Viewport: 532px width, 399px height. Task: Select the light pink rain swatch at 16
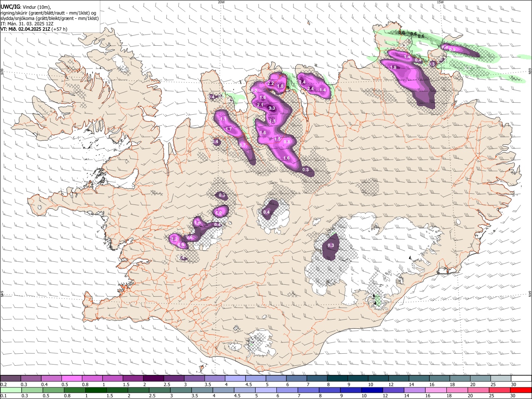pyautogui.click(x=436, y=390)
